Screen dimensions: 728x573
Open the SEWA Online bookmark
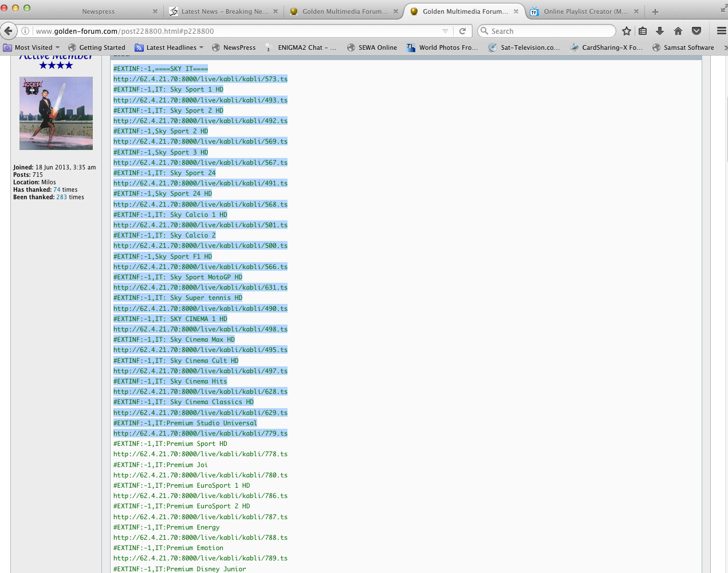(x=372, y=48)
